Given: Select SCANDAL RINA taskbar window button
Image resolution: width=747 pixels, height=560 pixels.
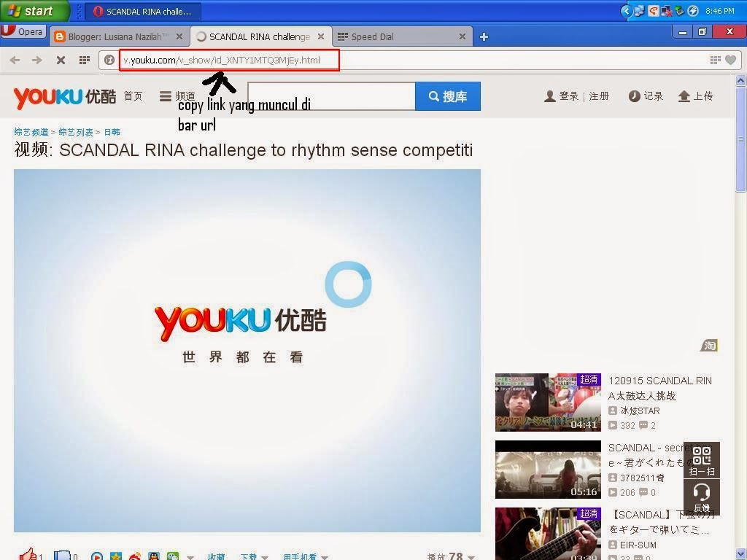Looking at the screenshot, I should pyautogui.click(x=143, y=11).
